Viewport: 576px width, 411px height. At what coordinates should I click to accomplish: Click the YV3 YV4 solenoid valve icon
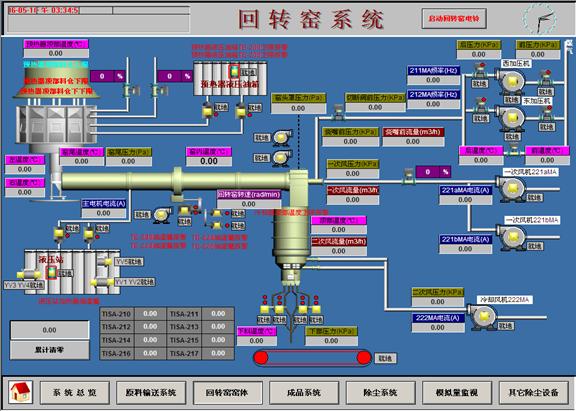29,274
